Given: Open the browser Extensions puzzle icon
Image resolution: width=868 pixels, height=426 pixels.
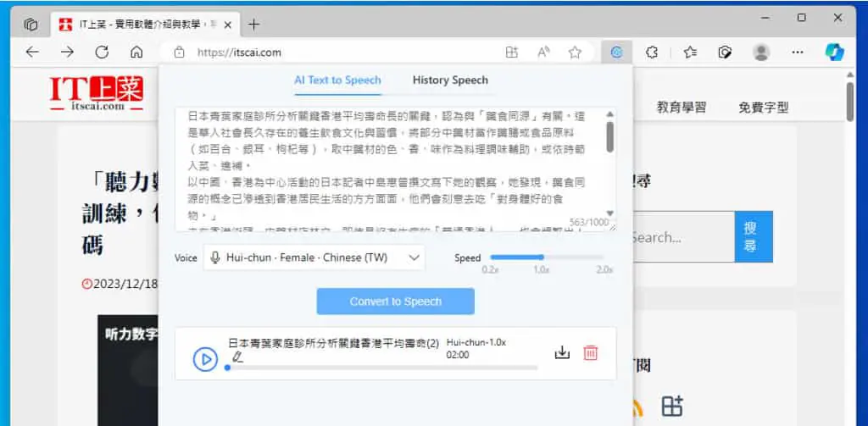Looking at the screenshot, I should click(x=652, y=53).
